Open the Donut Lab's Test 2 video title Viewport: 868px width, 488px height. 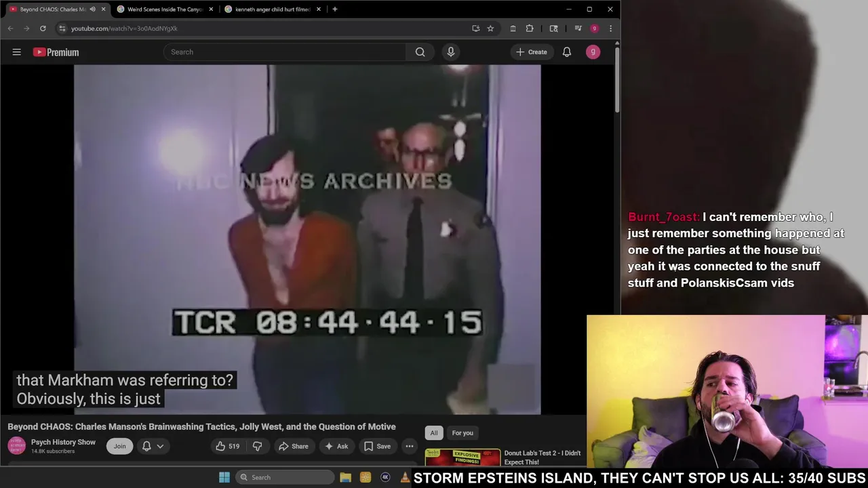(x=542, y=457)
